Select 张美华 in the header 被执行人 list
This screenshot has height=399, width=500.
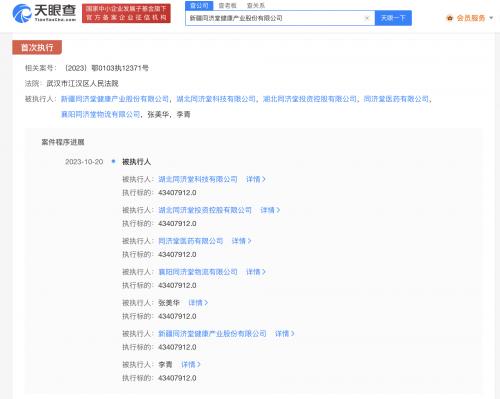coord(158,114)
